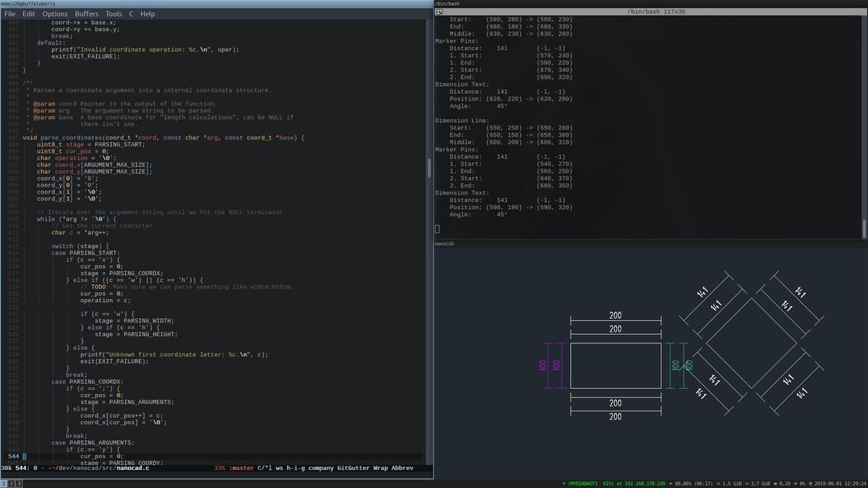Open the Edit menu in Emacs

click(x=29, y=14)
